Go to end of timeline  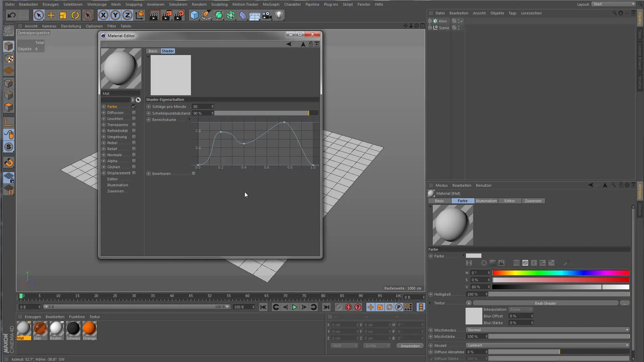point(326,307)
